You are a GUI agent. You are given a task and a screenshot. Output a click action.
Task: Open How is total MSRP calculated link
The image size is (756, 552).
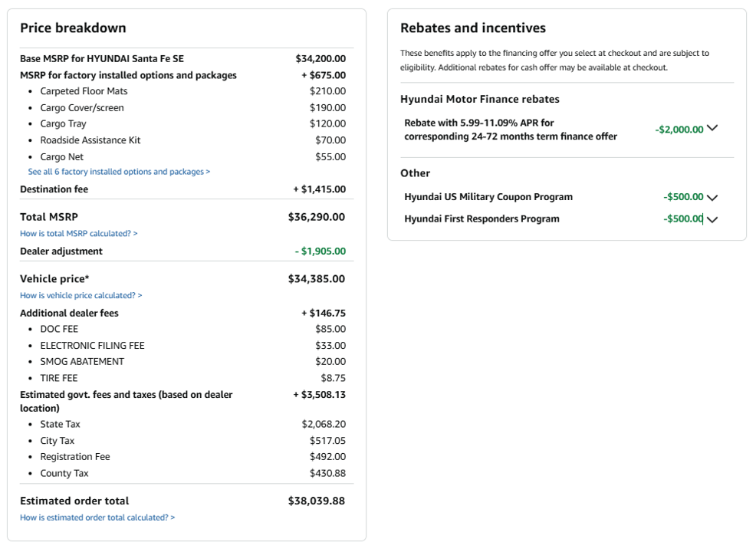coord(78,233)
